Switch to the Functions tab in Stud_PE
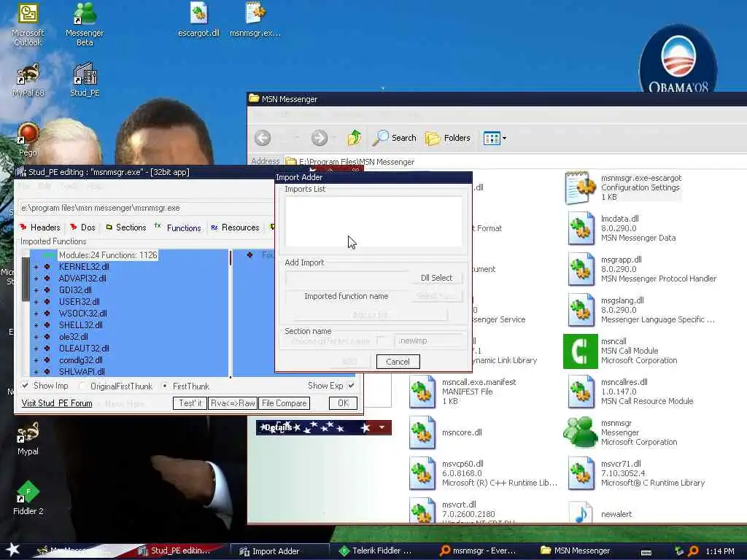This screenshot has width=747, height=560. click(178, 227)
